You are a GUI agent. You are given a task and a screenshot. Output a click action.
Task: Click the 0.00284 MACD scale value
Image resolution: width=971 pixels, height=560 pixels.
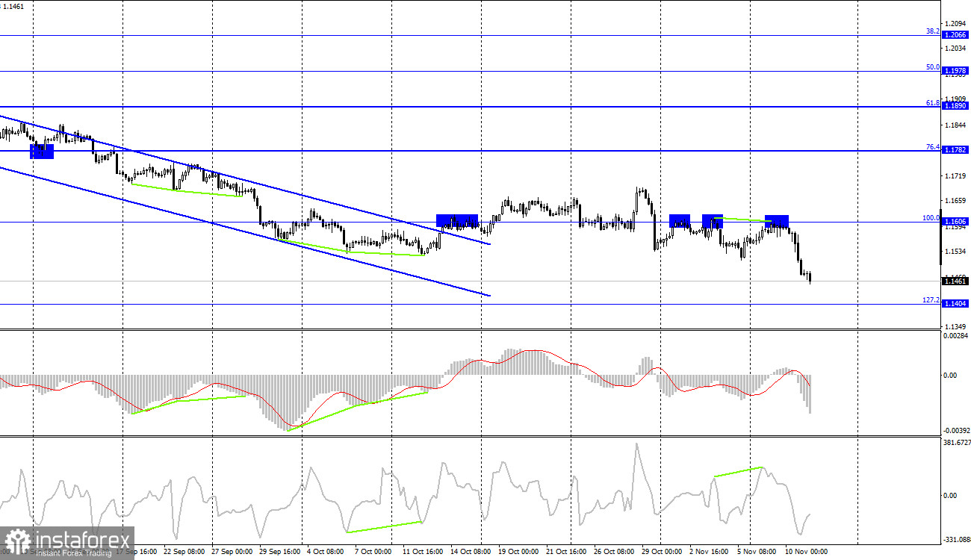point(957,336)
